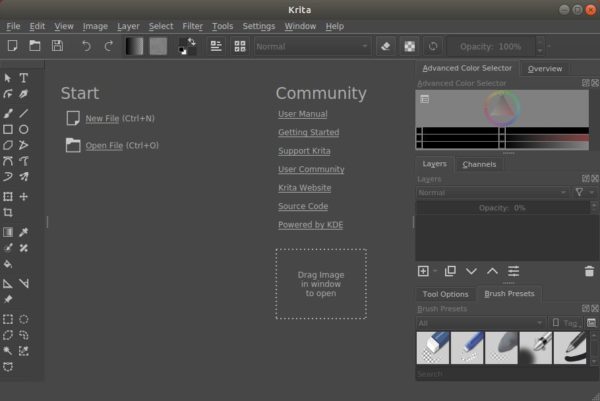Open the layer filter funnel dropdown
Image resolution: width=600 pixels, height=401 pixels.
tap(584, 192)
